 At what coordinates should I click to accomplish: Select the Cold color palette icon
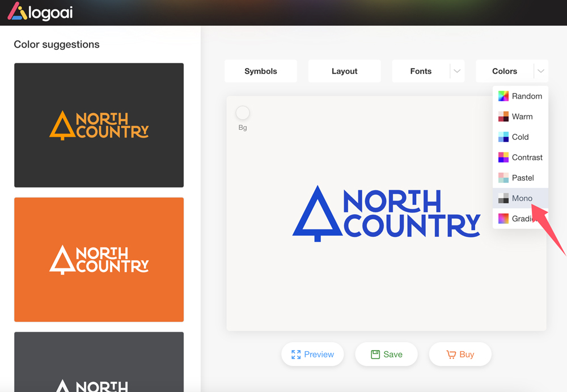click(503, 137)
